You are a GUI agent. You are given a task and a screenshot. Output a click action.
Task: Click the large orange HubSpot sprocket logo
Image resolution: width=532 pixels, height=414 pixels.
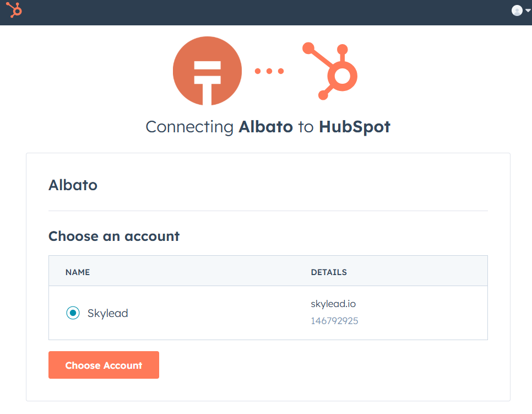pyautogui.click(x=332, y=72)
